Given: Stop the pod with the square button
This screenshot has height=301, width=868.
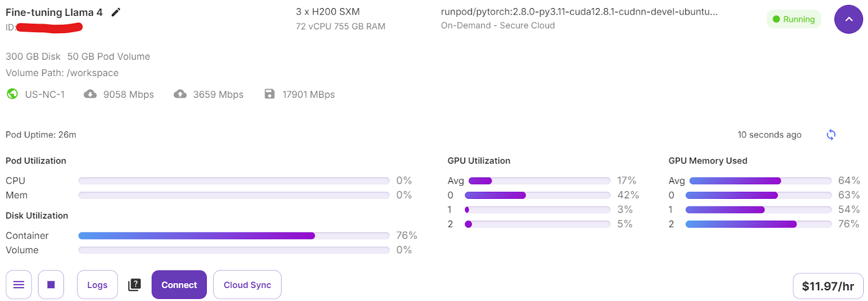Looking at the screenshot, I should [51, 285].
